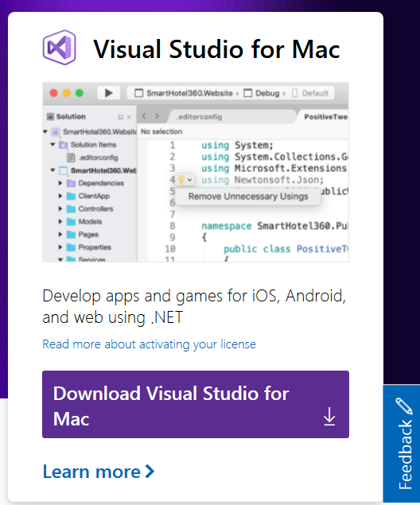Click the Feedback pencil icon
The image size is (420, 505).
[404, 406]
